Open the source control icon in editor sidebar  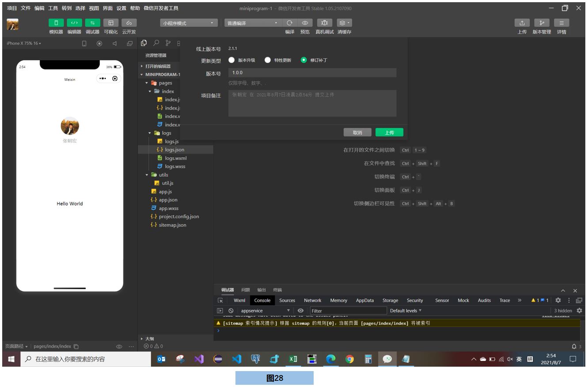click(168, 43)
